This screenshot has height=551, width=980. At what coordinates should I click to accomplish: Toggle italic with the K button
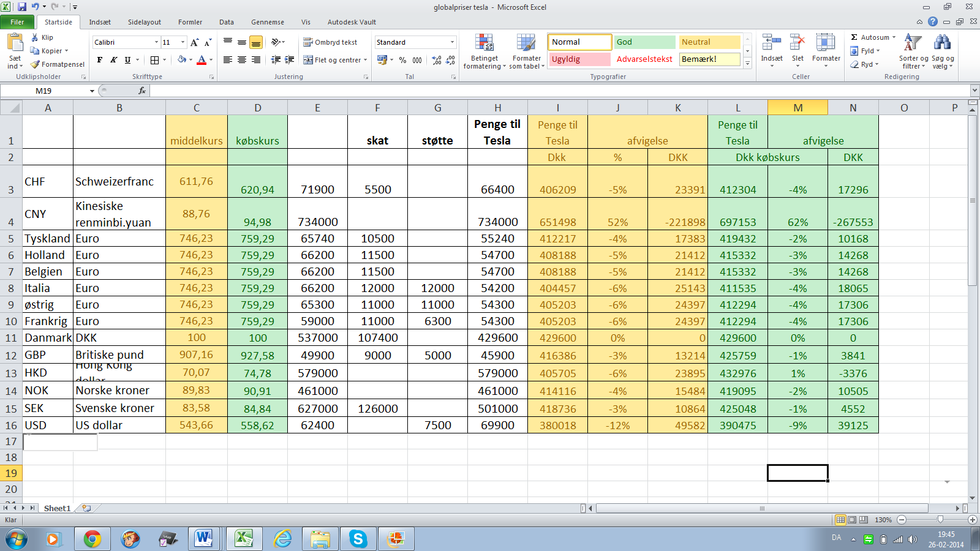coord(113,60)
